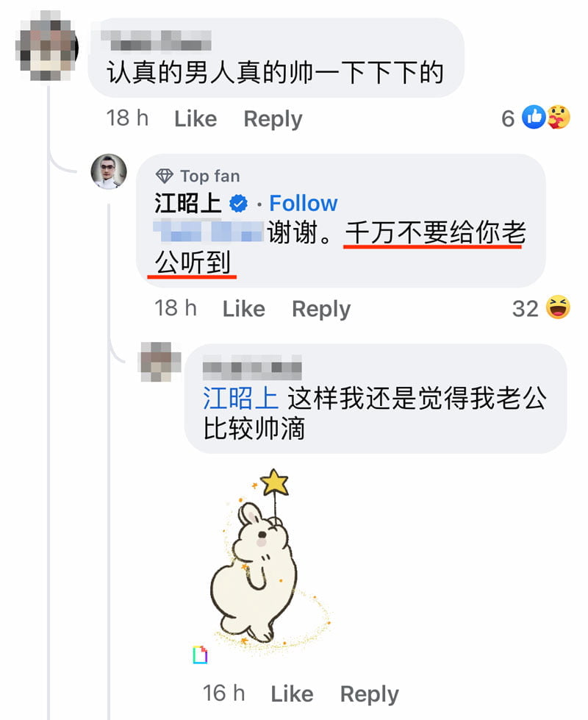Open the thumbs-up reaction on first comment

click(x=534, y=117)
